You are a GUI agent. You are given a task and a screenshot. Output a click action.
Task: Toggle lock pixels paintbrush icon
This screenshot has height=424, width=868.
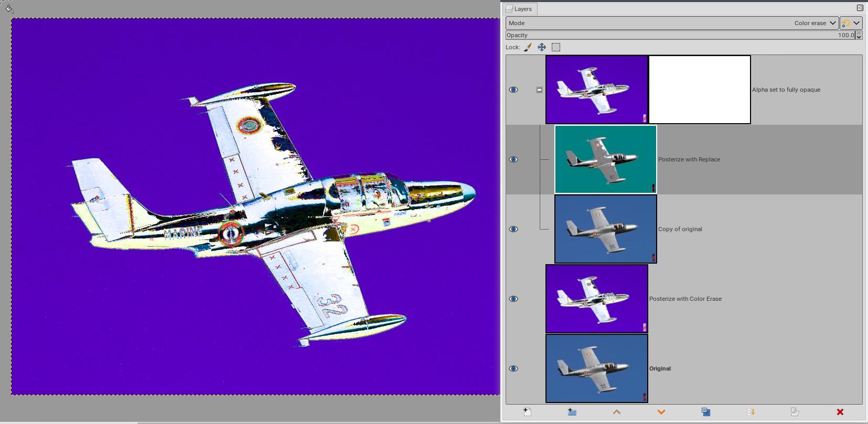(x=528, y=47)
